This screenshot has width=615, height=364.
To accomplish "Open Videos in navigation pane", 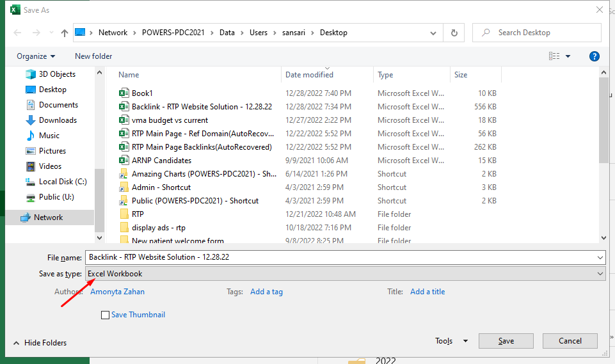I will (x=44, y=166).
